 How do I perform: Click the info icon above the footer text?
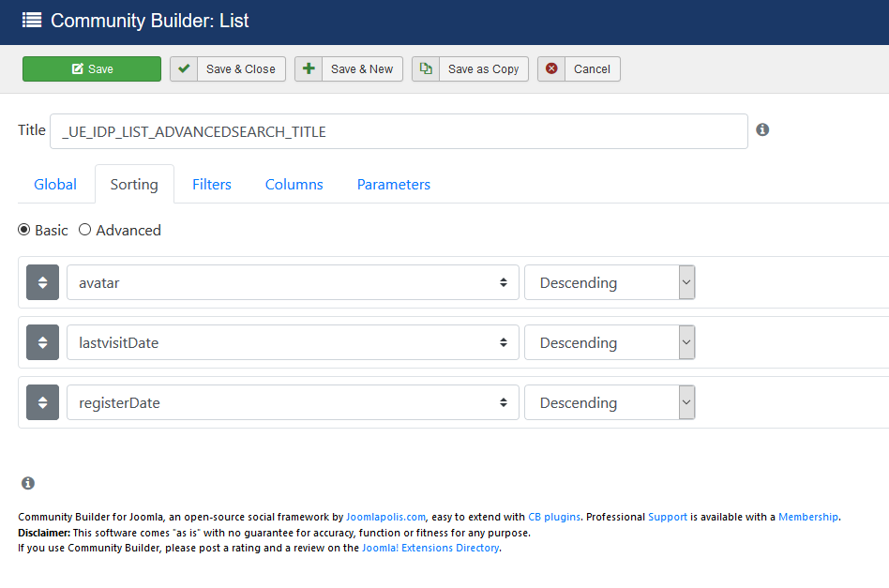(28, 483)
